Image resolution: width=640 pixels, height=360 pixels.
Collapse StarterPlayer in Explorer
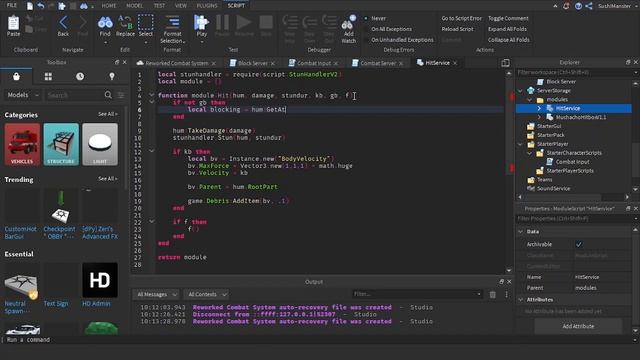click(520, 144)
